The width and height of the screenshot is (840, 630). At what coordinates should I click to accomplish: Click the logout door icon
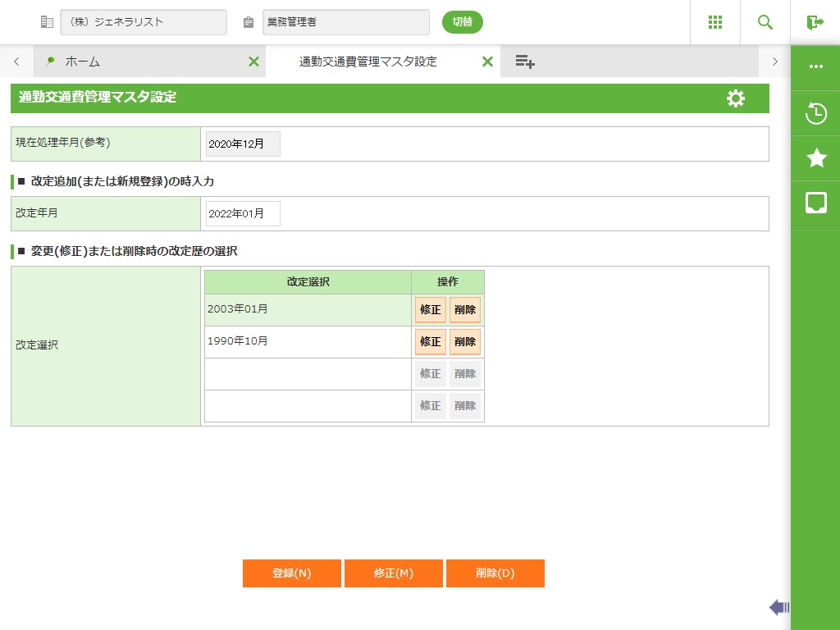pyautogui.click(x=815, y=22)
